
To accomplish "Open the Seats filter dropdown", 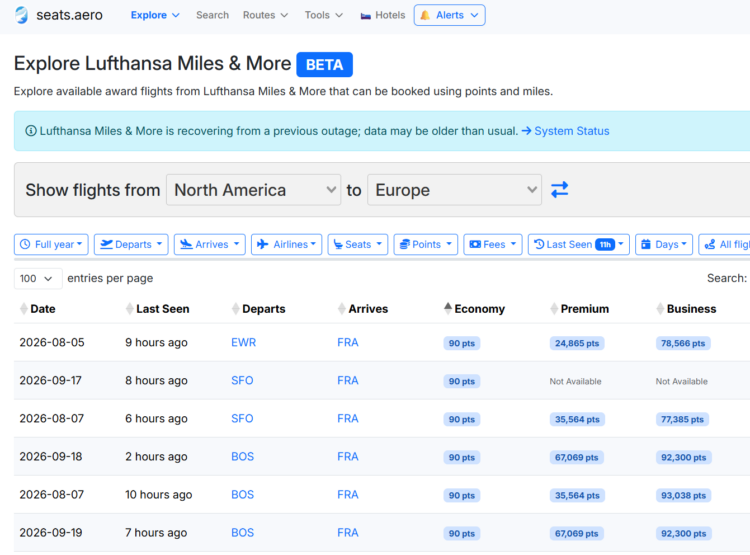I will click(358, 244).
